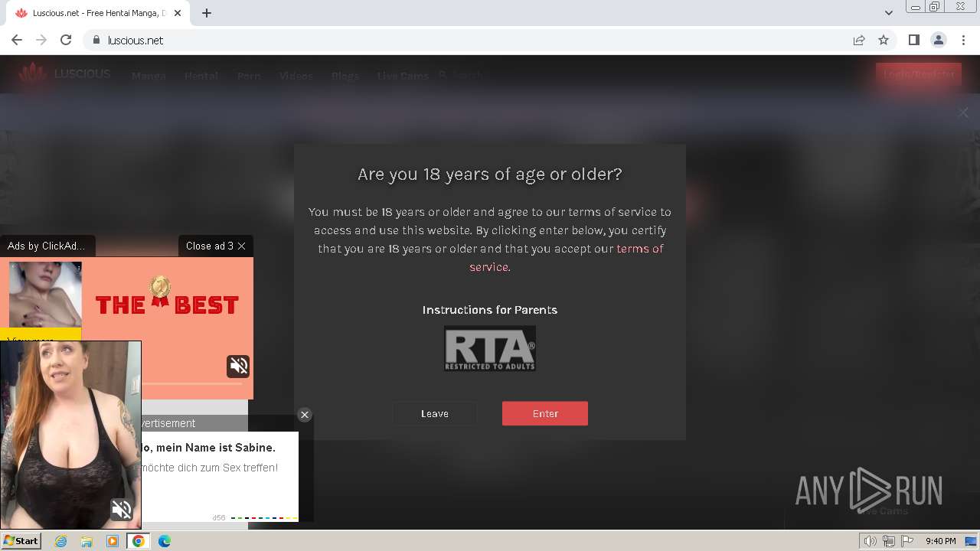Open the Chrome three-dot menu
Screen dimensions: 980x551
click(962, 40)
